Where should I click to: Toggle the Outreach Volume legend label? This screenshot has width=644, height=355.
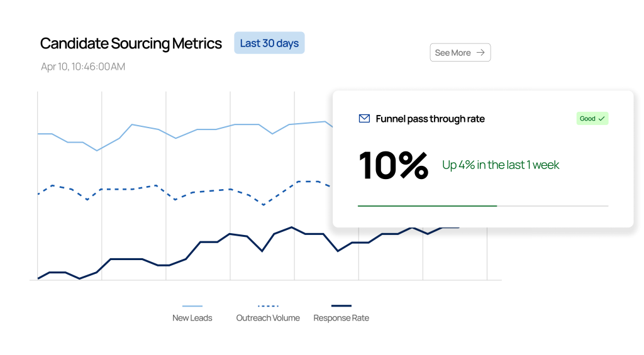[x=268, y=318]
